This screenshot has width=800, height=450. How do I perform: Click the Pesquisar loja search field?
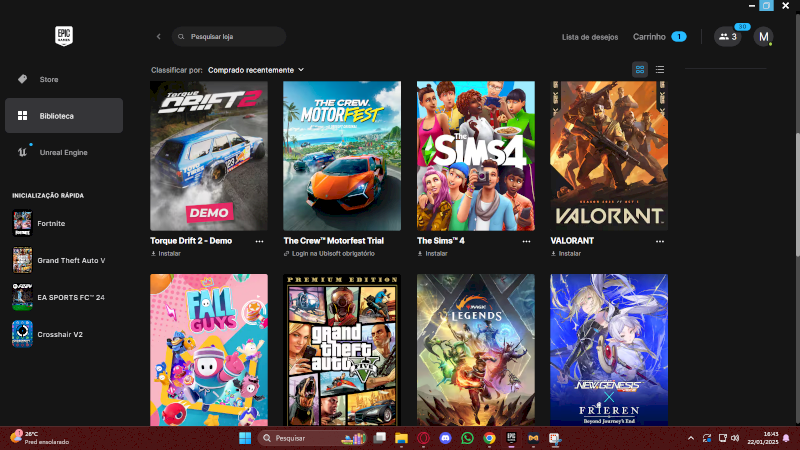point(229,37)
